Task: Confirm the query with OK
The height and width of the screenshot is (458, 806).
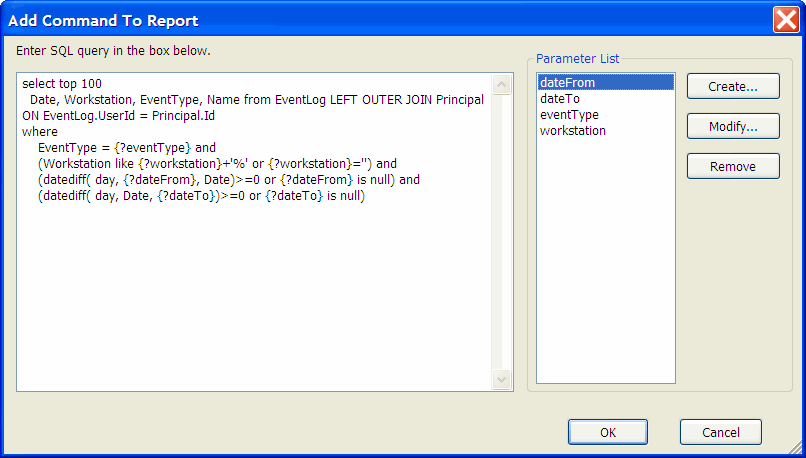Action: 608,432
